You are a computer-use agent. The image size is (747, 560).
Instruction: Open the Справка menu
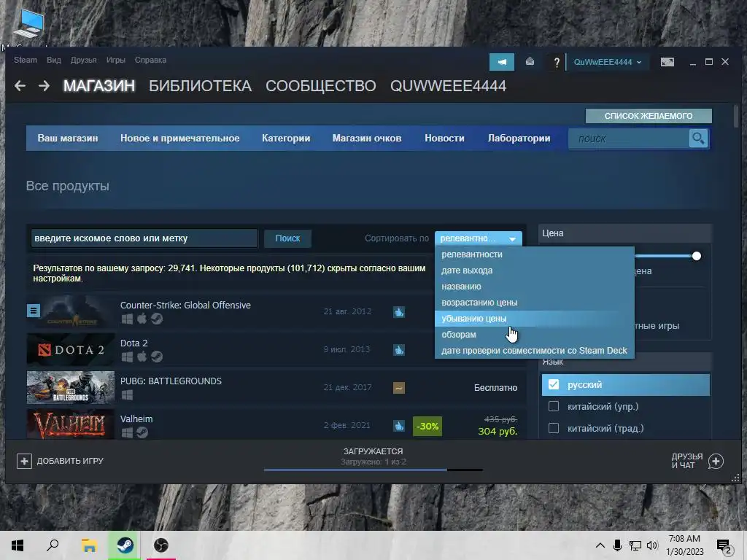click(150, 60)
